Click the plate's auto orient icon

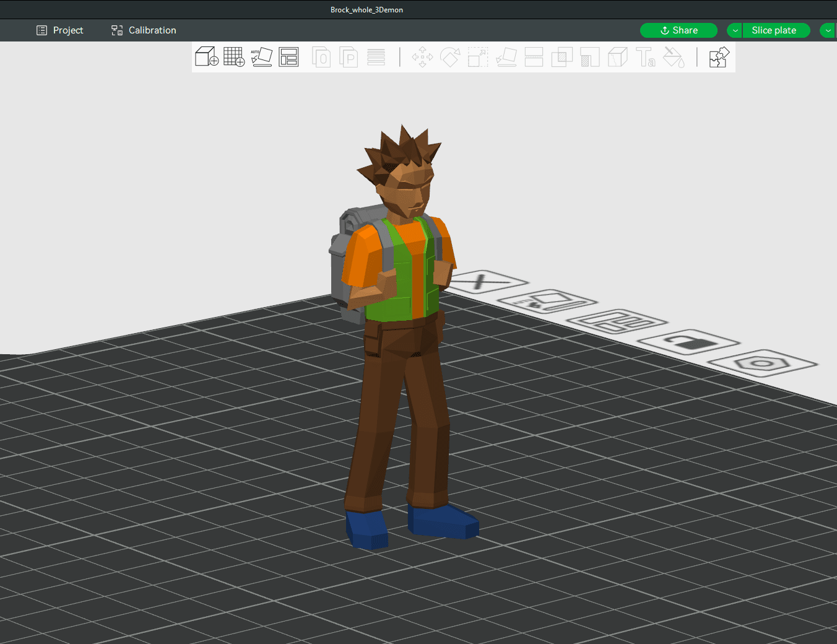pyautogui.click(x=548, y=302)
